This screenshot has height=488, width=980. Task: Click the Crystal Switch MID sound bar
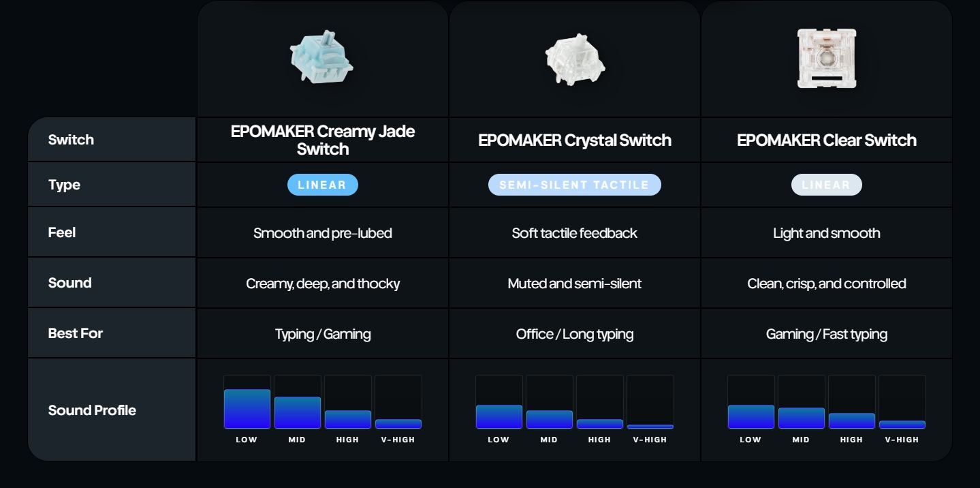(550, 419)
